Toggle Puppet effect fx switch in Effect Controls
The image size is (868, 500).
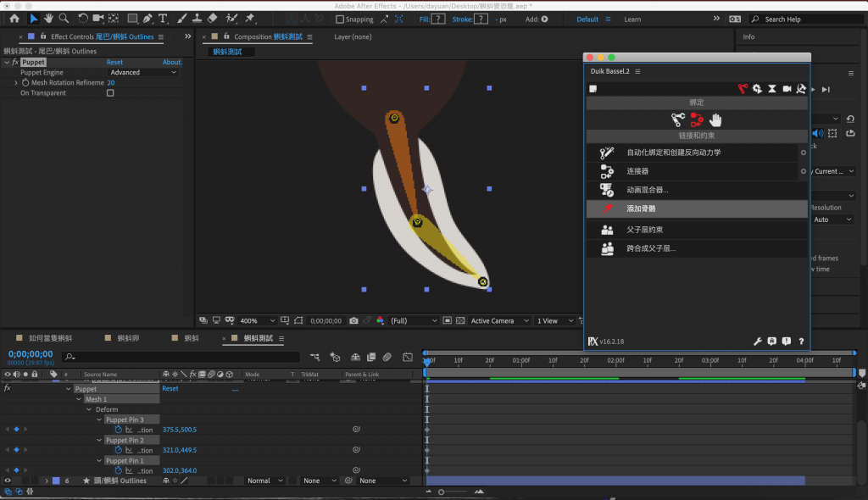click(x=15, y=62)
